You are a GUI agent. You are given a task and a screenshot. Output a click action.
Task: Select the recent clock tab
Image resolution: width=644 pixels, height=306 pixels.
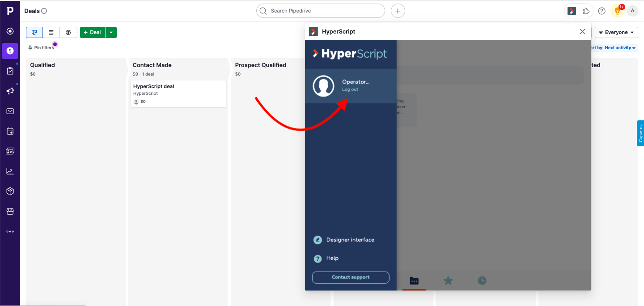482,281
